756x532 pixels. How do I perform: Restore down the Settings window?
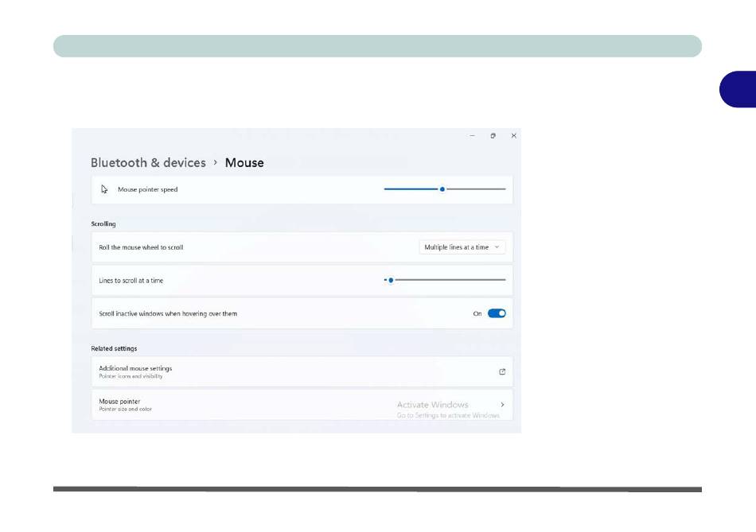[493, 136]
